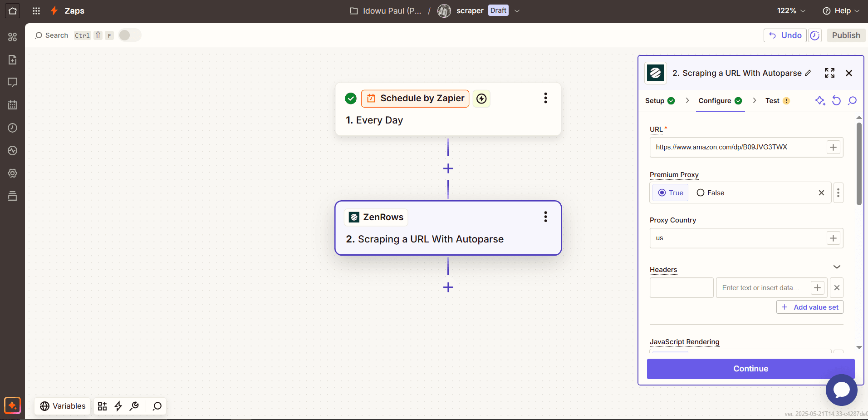The height and width of the screenshot is (420, 868).
Task: Open the AI copilot sparkle button
Action: click(13, 405)
